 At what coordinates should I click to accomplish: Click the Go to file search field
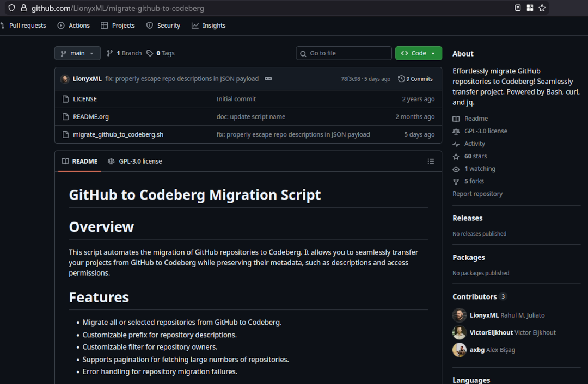coord(344,53)
